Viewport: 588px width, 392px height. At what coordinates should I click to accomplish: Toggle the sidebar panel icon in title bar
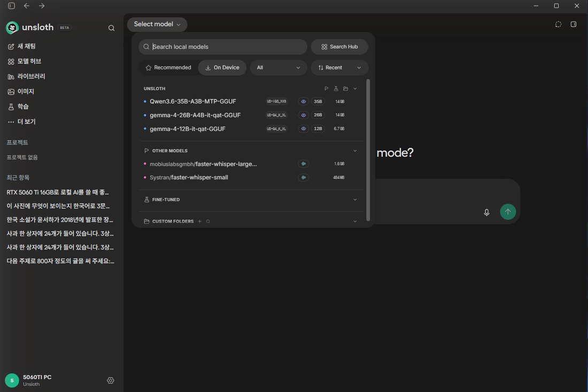(12, 6)
